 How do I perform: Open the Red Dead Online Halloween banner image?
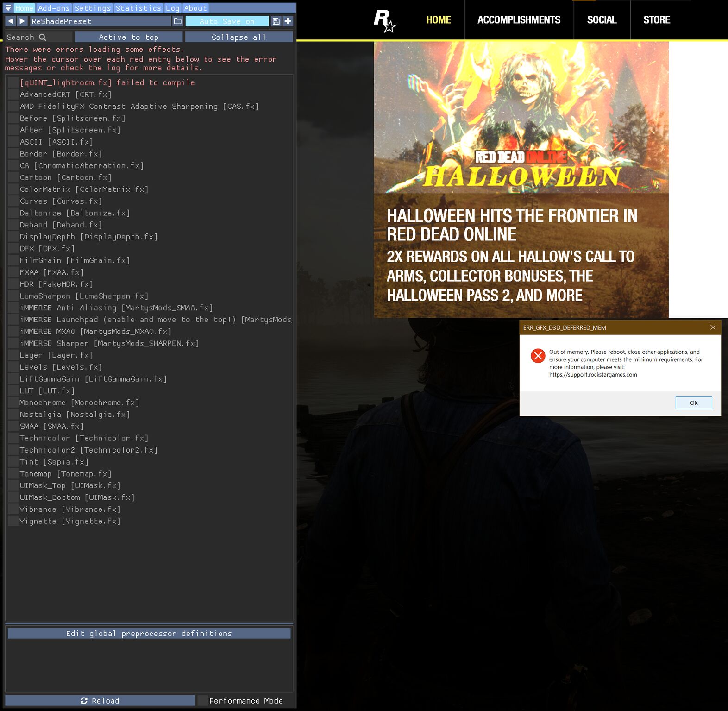[x=521, y=117]
